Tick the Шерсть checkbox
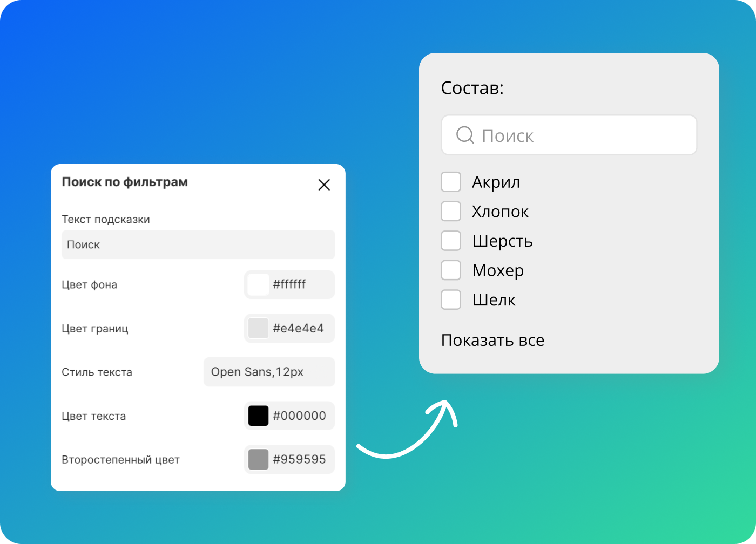 tap(451, 241)
